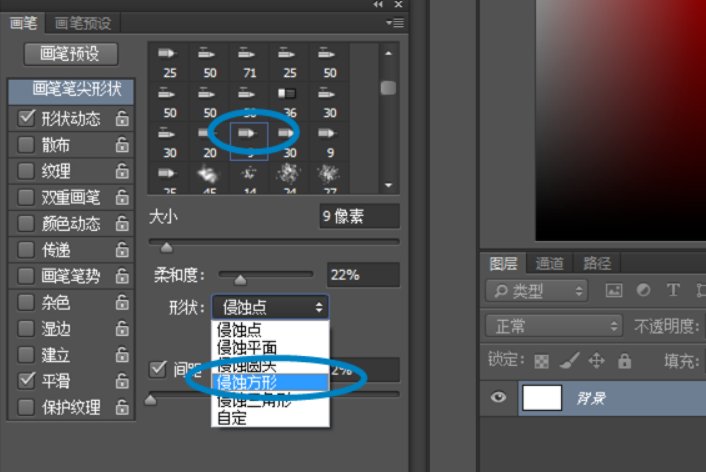
Task: Hide the 背景 layer via eye icon
Action: (498, 397)
